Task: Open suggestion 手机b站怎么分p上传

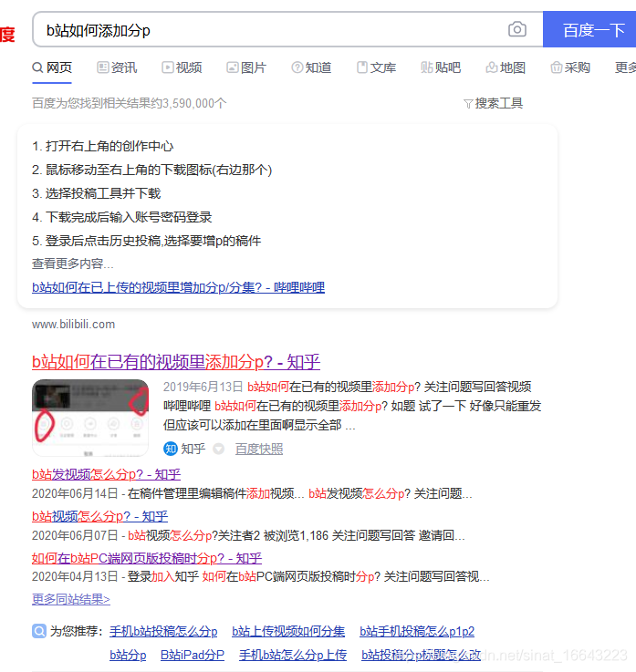Action: pyautogui.click(x=293, y=655)
